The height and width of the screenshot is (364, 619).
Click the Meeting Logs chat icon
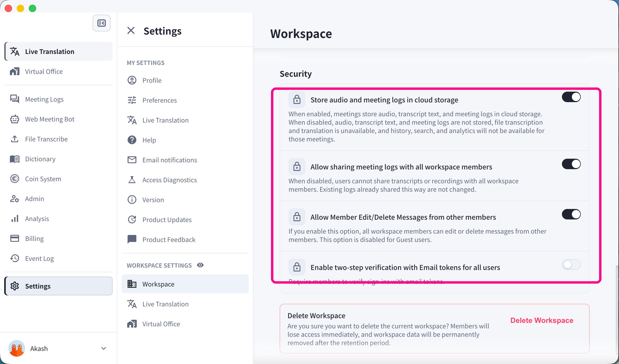click(15, 99)
